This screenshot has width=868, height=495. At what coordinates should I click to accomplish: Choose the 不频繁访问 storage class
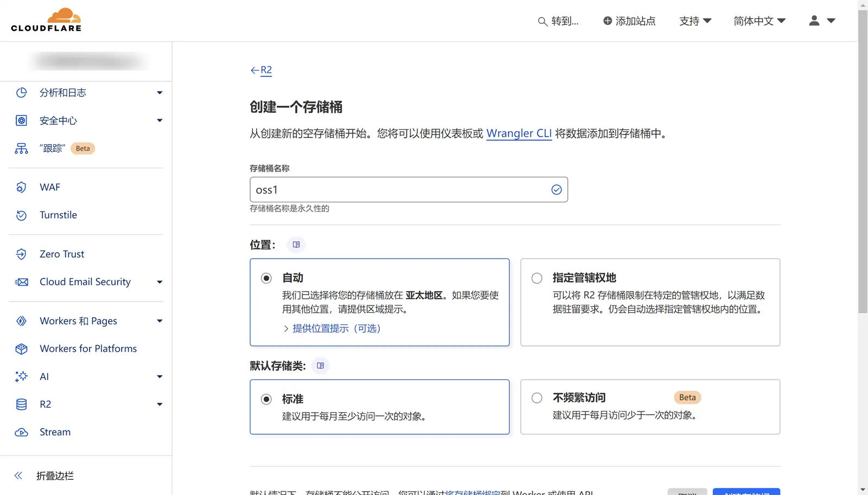(x=537, y=398)
